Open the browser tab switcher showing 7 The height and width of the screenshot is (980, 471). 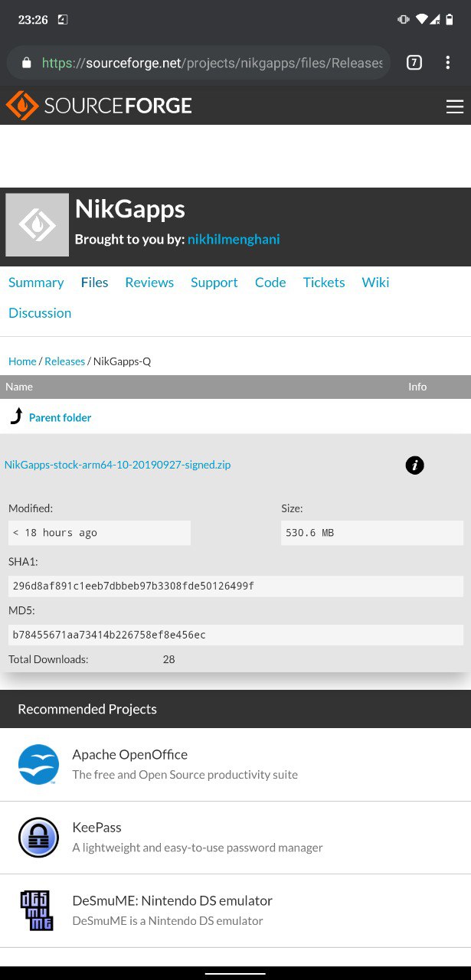pos(414,63)
